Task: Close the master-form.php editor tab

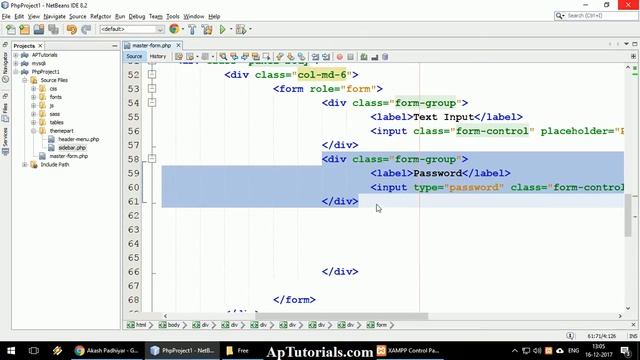Action: point(178,45)
